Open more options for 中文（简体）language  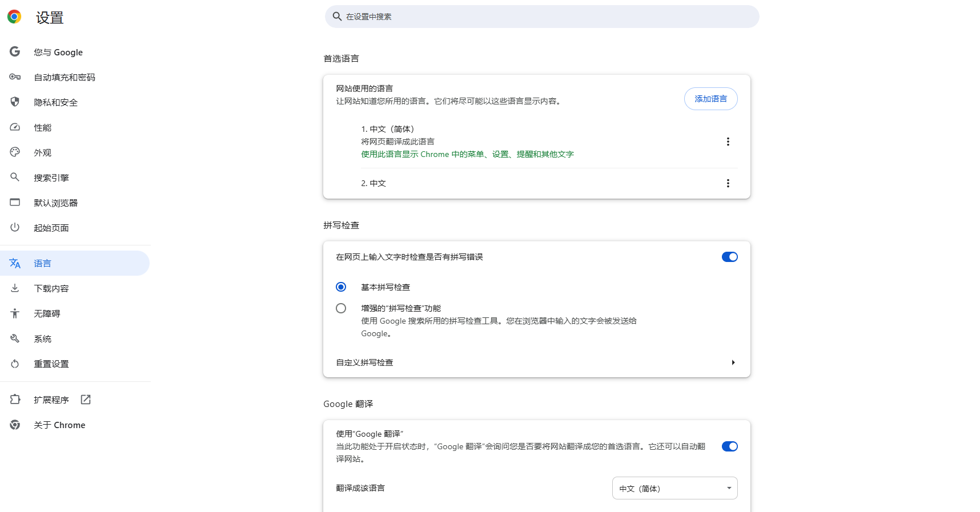pos(728,142)
